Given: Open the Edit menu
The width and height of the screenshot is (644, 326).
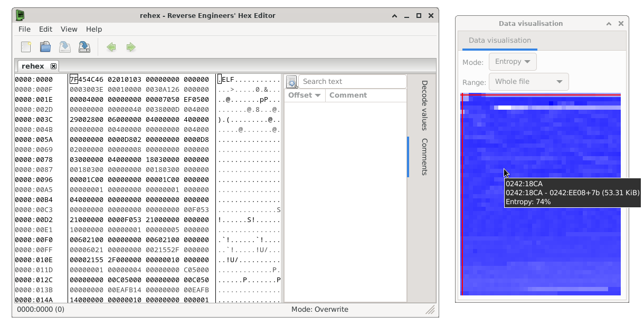Looking at the screenshot, I should 45,29.
